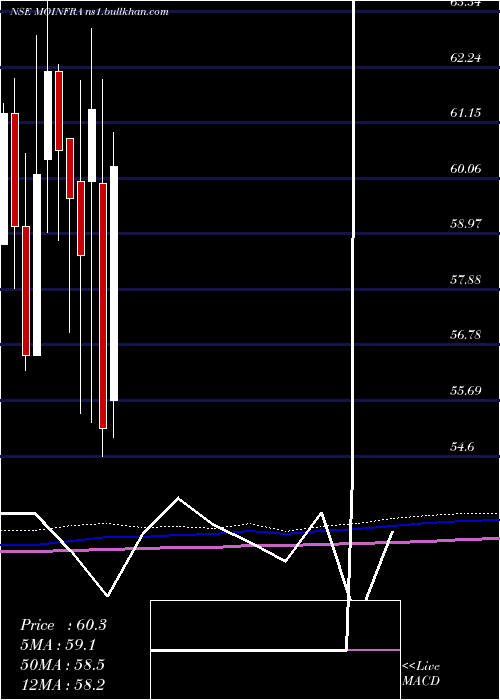This screenshot has width=500, height=700.
Task: Select the 56.78 price axis label
Action: [466, 335]
